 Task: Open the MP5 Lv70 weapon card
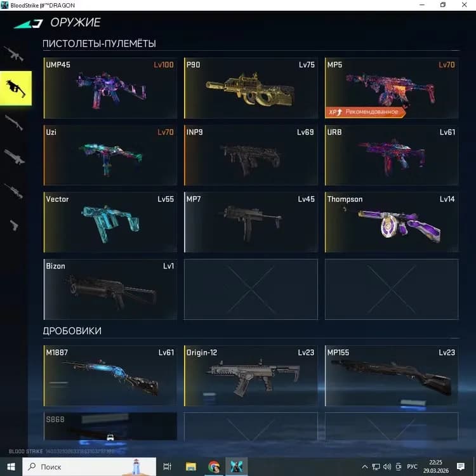point(392,88)
